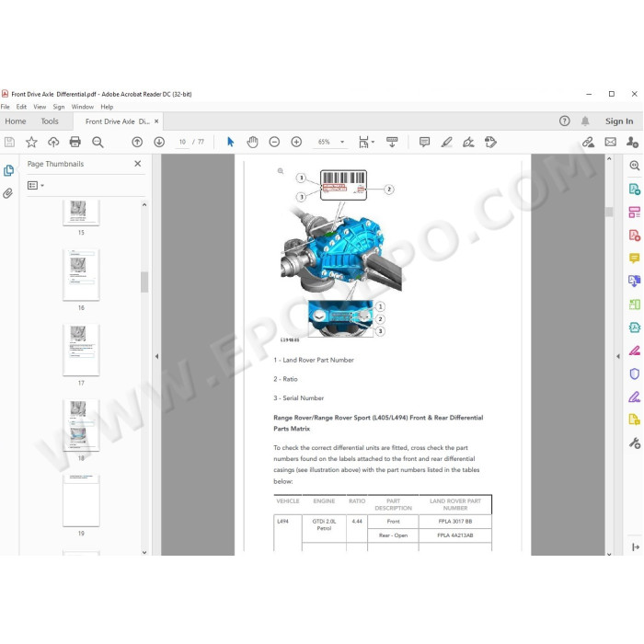Zoom in with the plus icon
This screenshot has height=644, width=644.
tap(296, 142)
